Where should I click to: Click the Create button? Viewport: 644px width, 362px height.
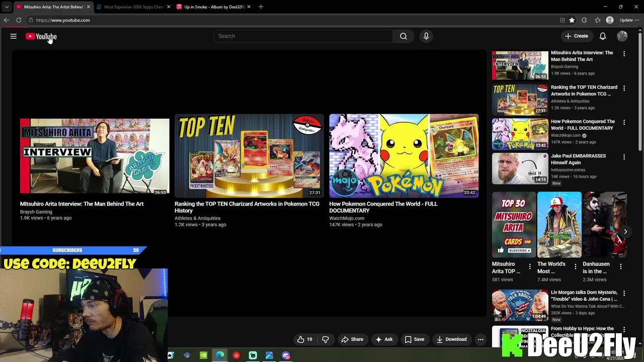576,36
